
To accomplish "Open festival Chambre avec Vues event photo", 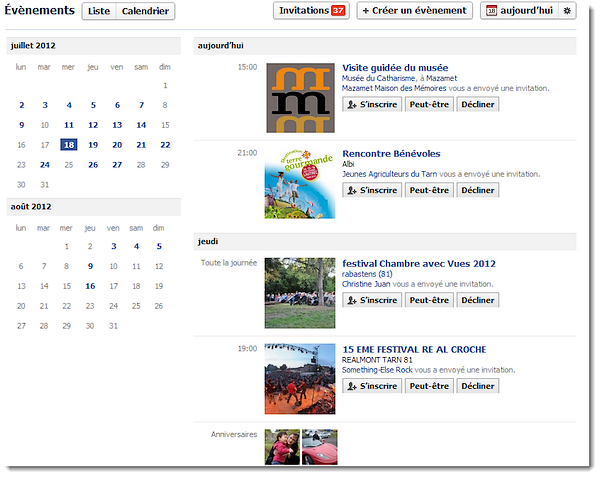I will tap(300, 292).
